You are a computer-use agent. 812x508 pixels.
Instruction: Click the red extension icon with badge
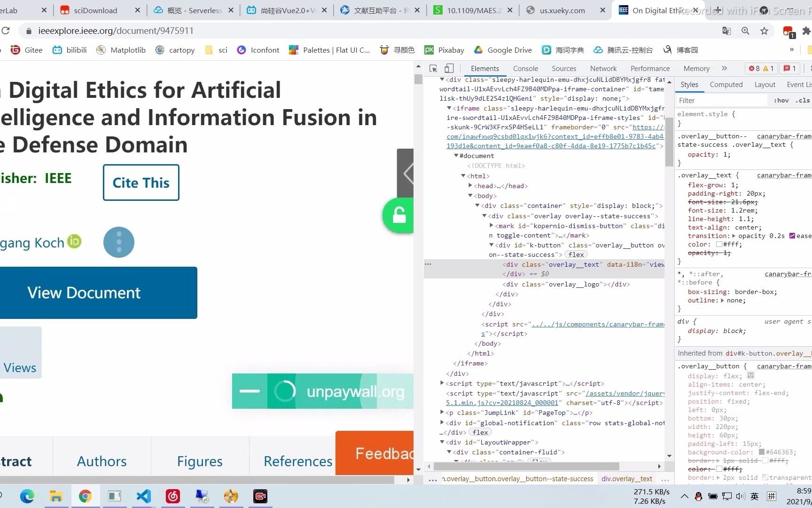789,32
